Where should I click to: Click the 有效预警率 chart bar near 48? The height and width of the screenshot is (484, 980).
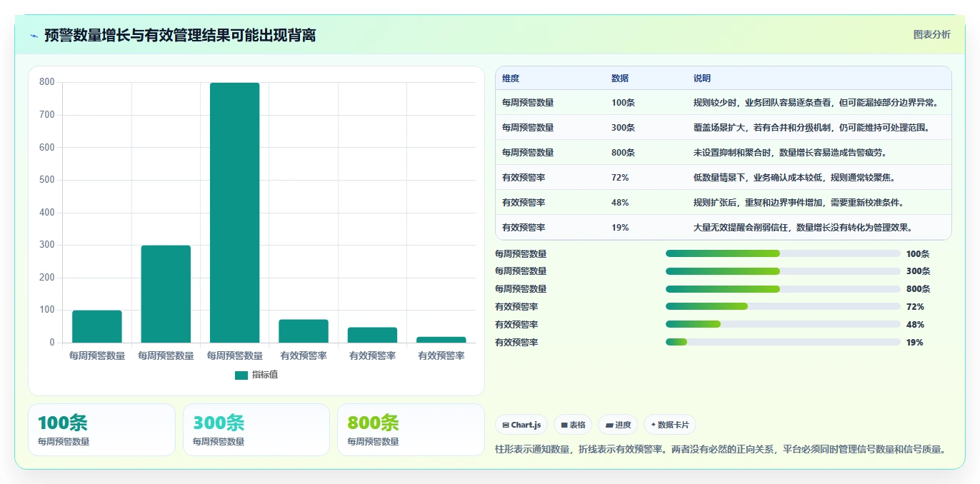pos(372,335)
